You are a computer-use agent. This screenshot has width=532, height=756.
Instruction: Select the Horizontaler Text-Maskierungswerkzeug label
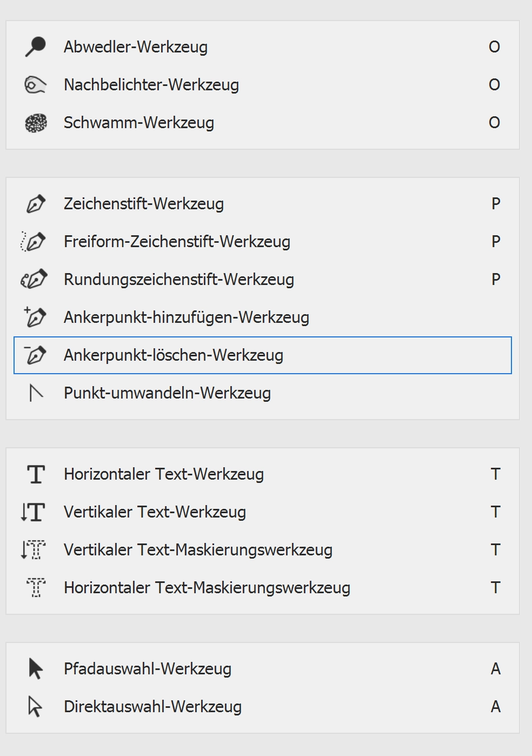pos(207,588)
